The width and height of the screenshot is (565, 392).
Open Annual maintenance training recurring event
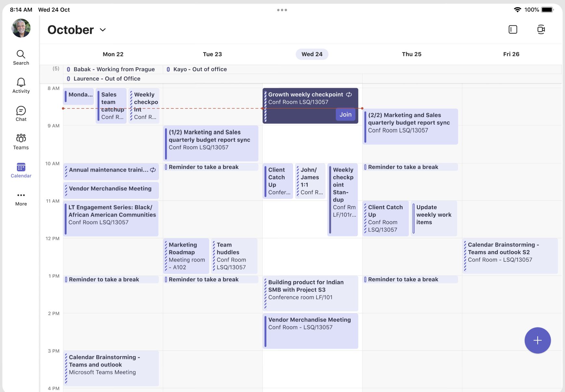coord(111,171)
